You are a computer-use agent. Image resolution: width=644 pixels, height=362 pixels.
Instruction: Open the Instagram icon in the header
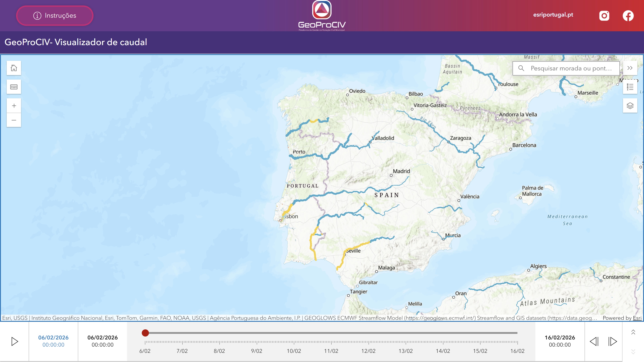click(604, 16)
